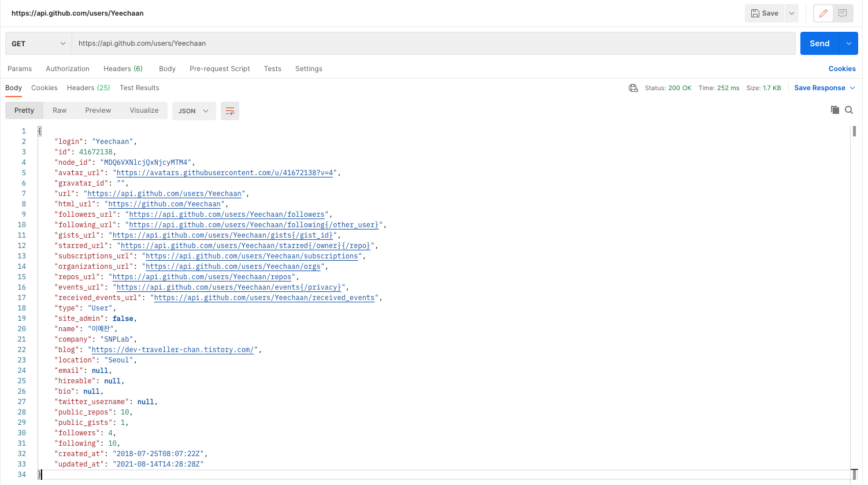
Task: Open the subscriptions_url link
Action: pos(252,256)
